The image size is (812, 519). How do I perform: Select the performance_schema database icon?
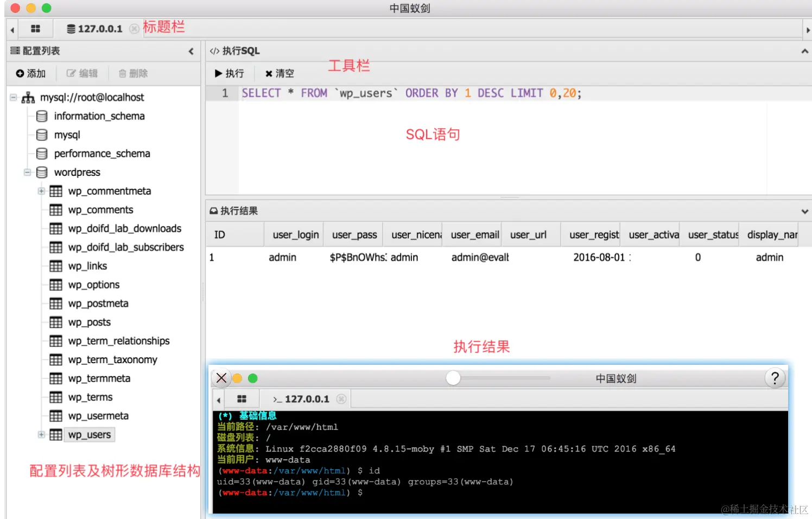click(42, 154)
